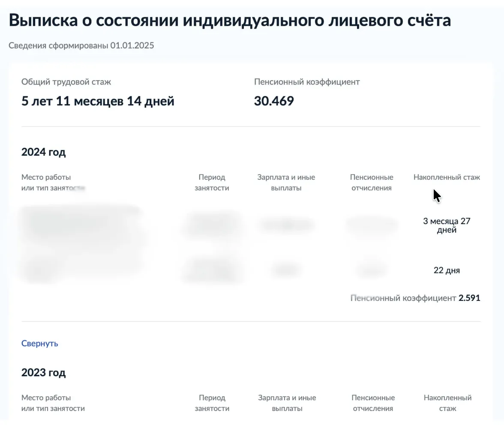Click the 22 дня experience entry
This screenshot has height=432, width=504.
coord(447,270)
